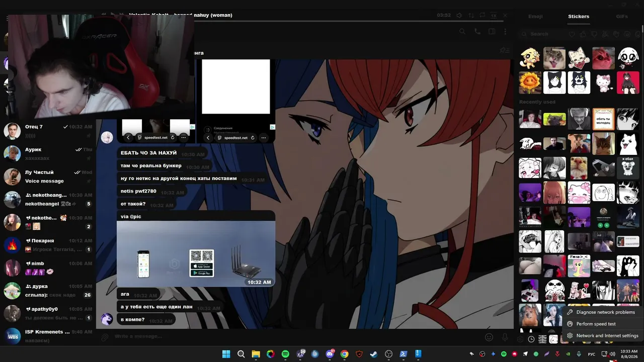The height and width of the screenshot is (362, 644).
Task: Open PowerShell from the taskbar
Action: (x=403, y=354)
